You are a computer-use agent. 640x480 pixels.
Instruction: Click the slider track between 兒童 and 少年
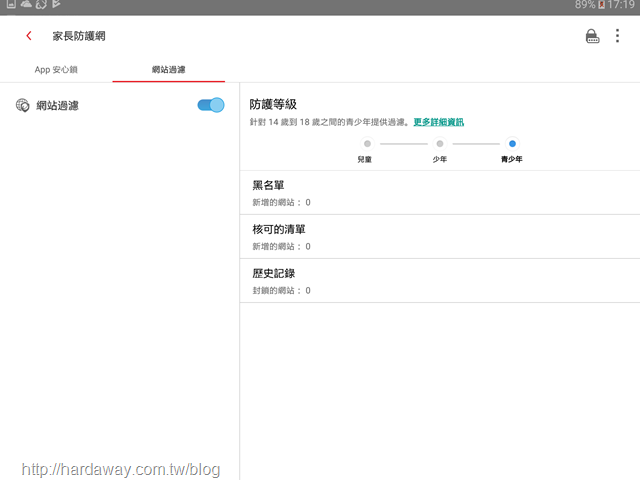[x=404, y=144]
